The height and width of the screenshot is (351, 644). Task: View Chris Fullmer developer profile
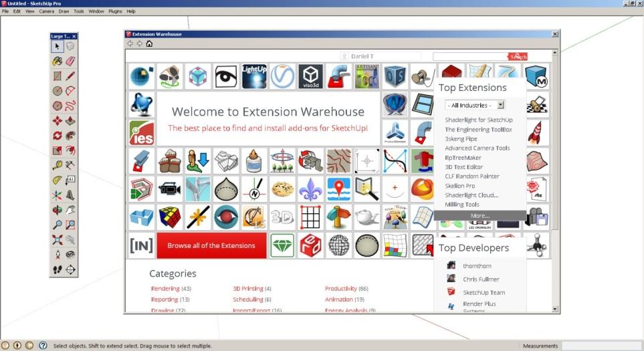481,279
